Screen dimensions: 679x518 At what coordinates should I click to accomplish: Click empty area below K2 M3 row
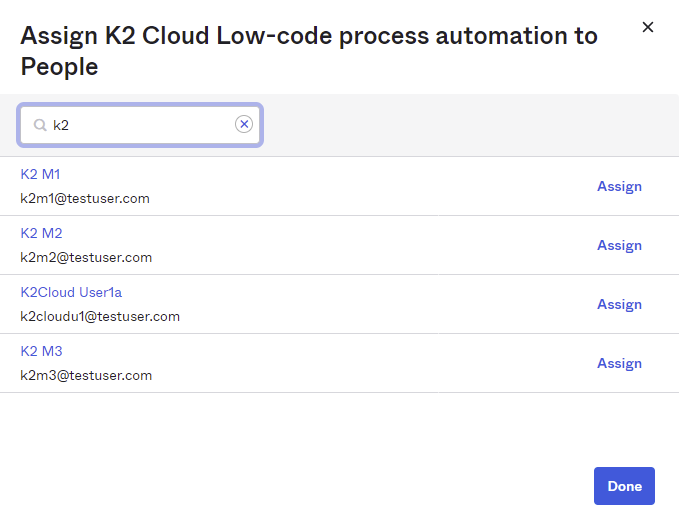pyautogui.click(x=300, y=428)
